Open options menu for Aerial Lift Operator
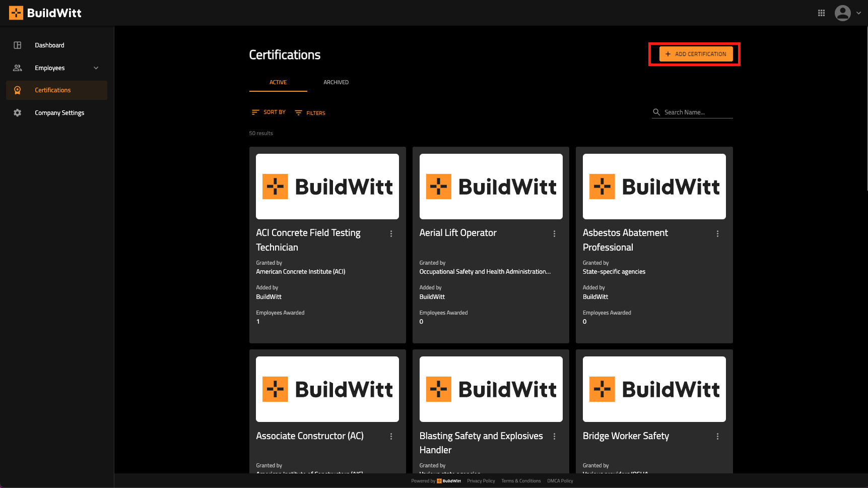The width and height of the screenshot is (868, 488). pyautogui.click(x=554, y=234)
